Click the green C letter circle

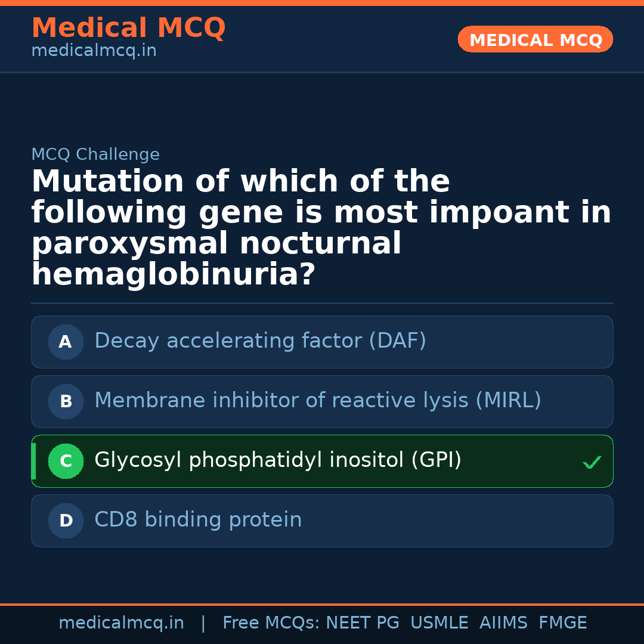(x=66, y=462)
